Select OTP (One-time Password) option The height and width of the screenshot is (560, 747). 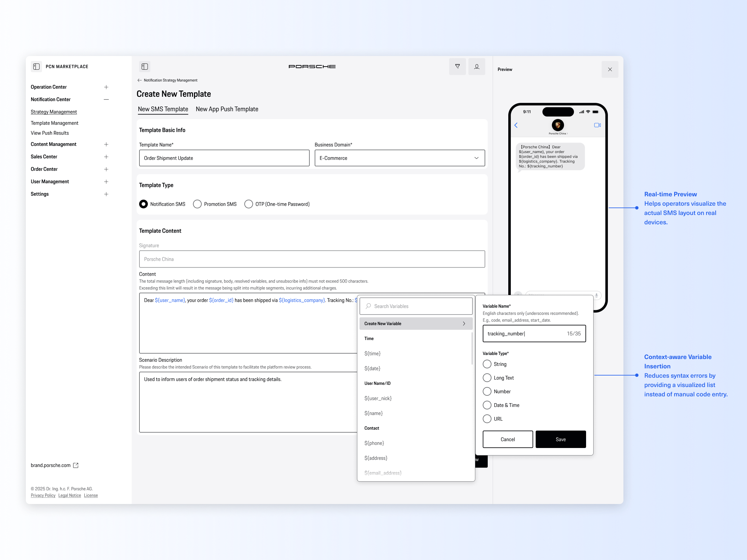click(x=249, y=204)
